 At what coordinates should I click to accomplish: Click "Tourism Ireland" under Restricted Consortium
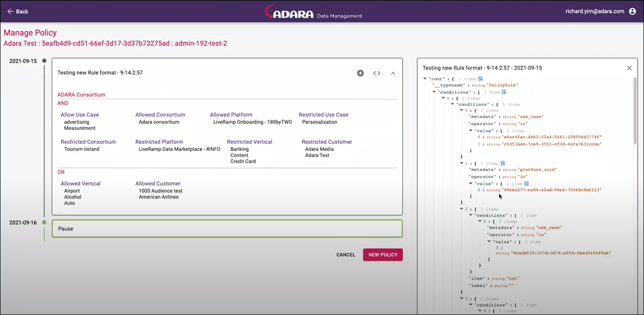pos(82,149)
